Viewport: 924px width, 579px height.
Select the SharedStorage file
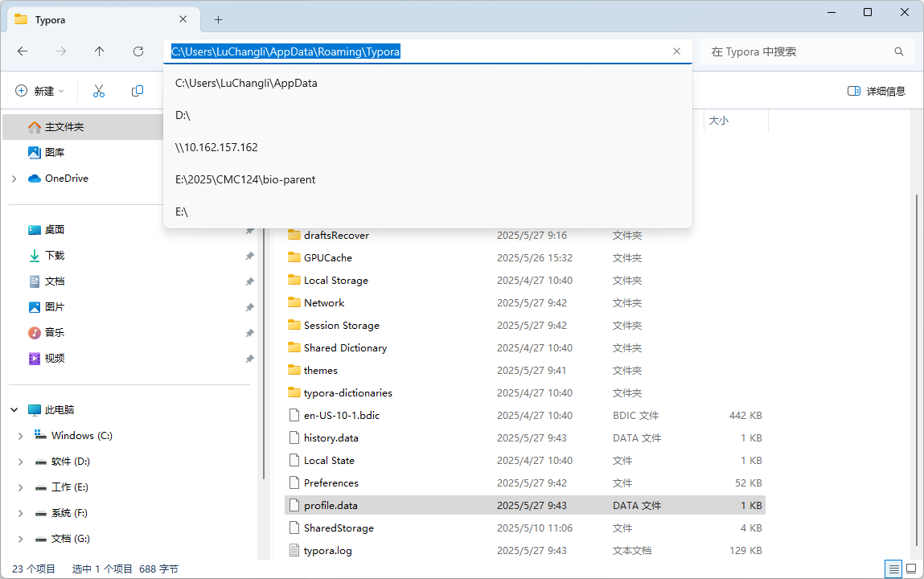[524, 528]
